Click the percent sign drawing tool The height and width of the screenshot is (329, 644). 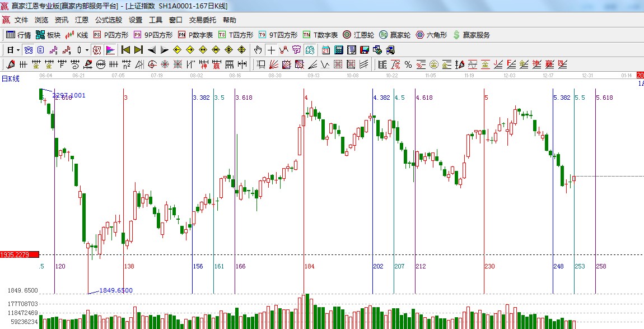click(408, 64)
